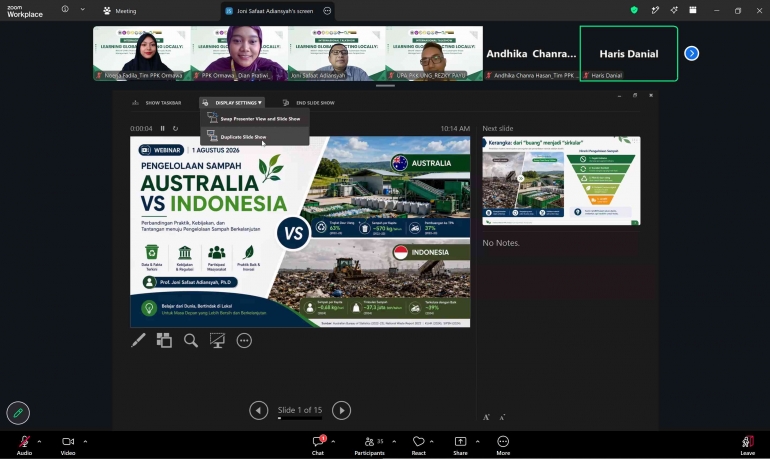Select PPK Ormawa Dian Pratiwi video thumbnail

[239, 54]
